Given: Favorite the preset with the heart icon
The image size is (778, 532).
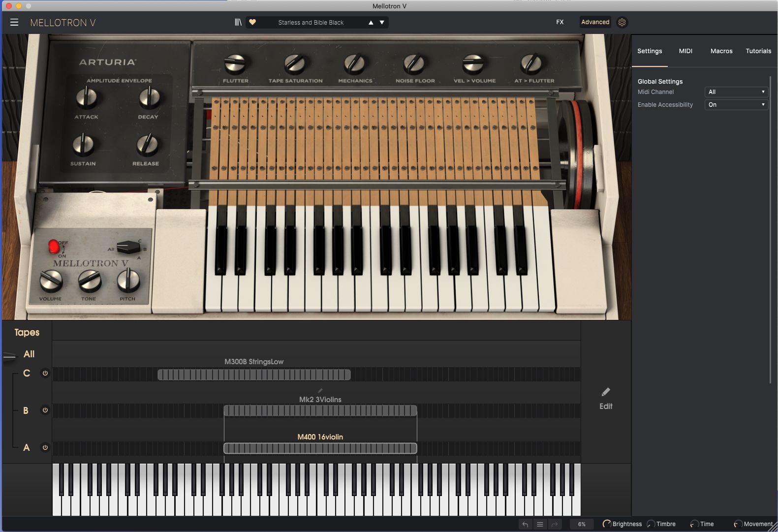Looking at the screenshot, I should 252,22.
